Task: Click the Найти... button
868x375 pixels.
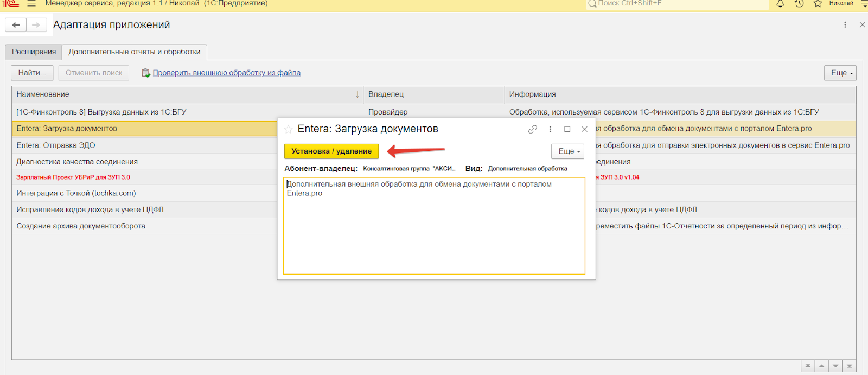Action: pos(33,73)
